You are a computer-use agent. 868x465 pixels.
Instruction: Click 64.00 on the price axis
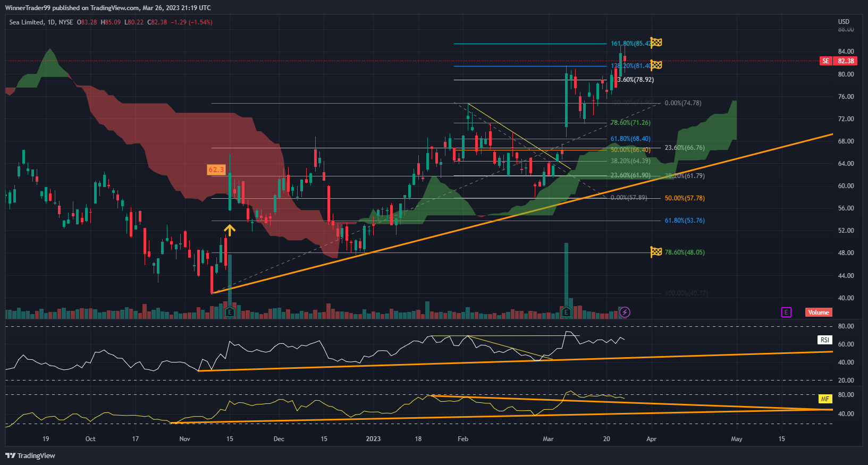[x=846, y=164]
